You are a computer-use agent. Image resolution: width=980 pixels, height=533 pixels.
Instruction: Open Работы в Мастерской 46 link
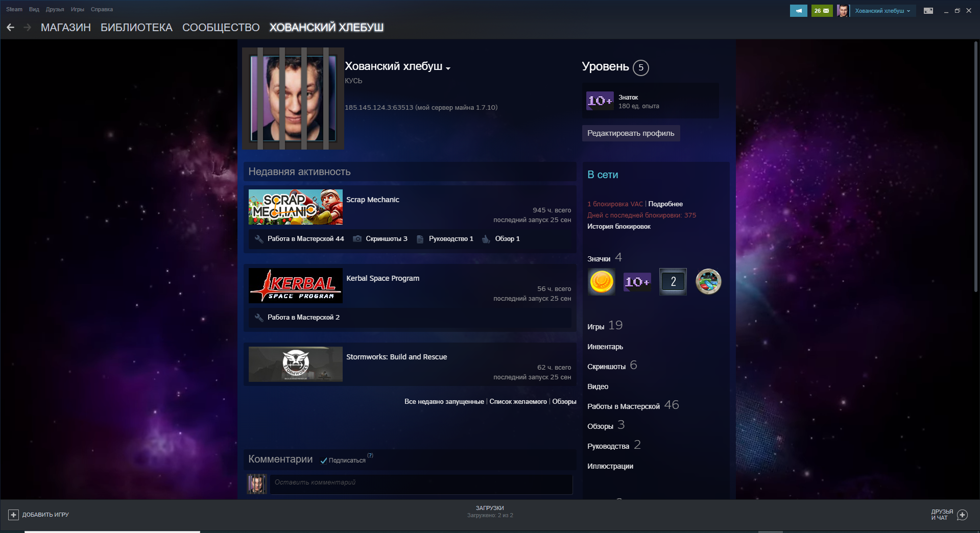[x=633, y=405]
